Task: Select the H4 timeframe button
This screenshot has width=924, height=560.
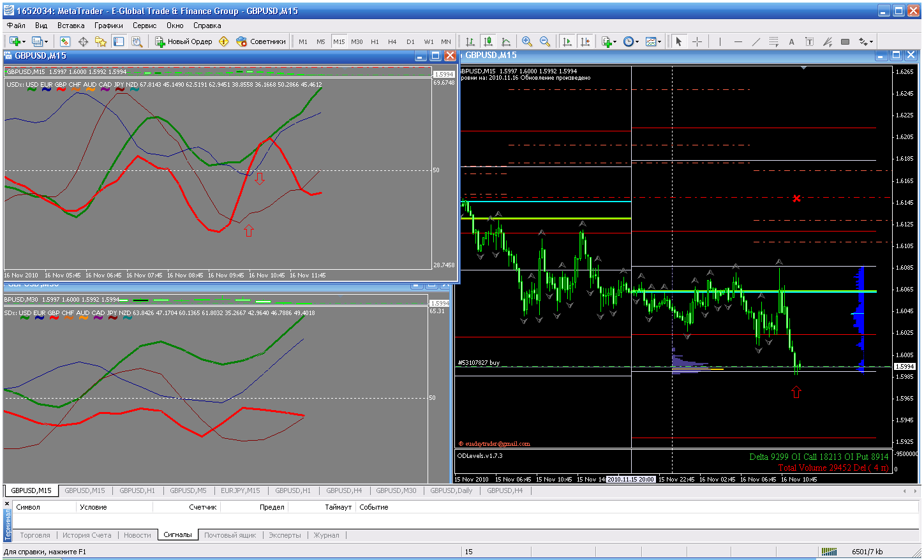Action: click(392, 41)
